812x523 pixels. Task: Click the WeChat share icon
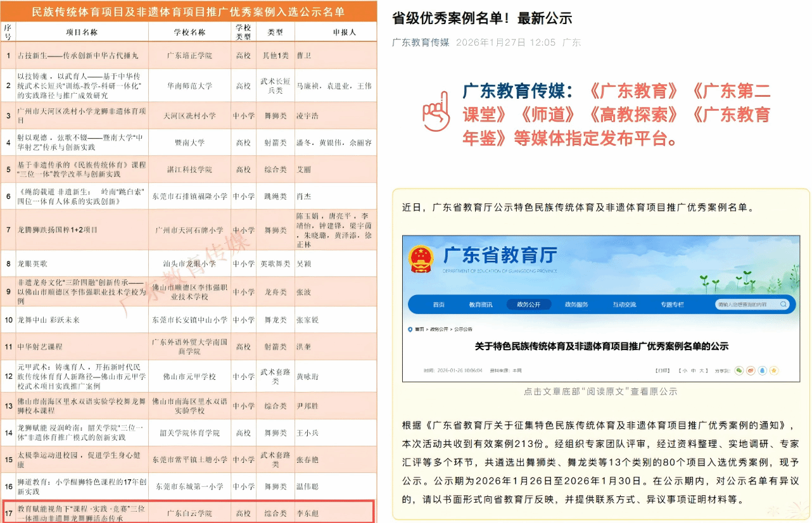click(x=739, y=370)
